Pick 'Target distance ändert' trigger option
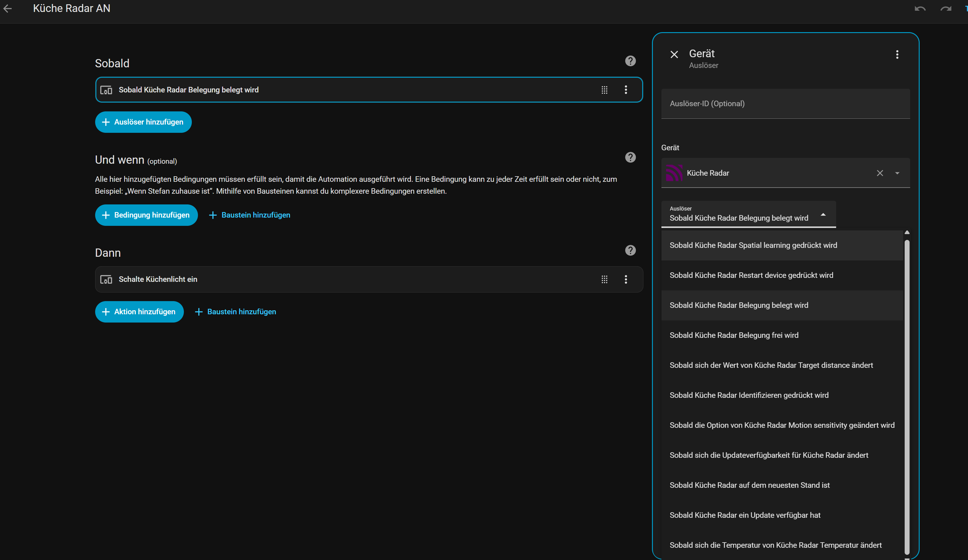The image size is (968, 560). coord(771,365)
